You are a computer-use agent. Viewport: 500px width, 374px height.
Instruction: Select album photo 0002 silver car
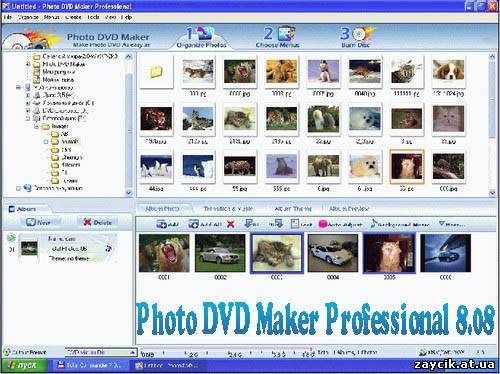click(x=220, y=253)
